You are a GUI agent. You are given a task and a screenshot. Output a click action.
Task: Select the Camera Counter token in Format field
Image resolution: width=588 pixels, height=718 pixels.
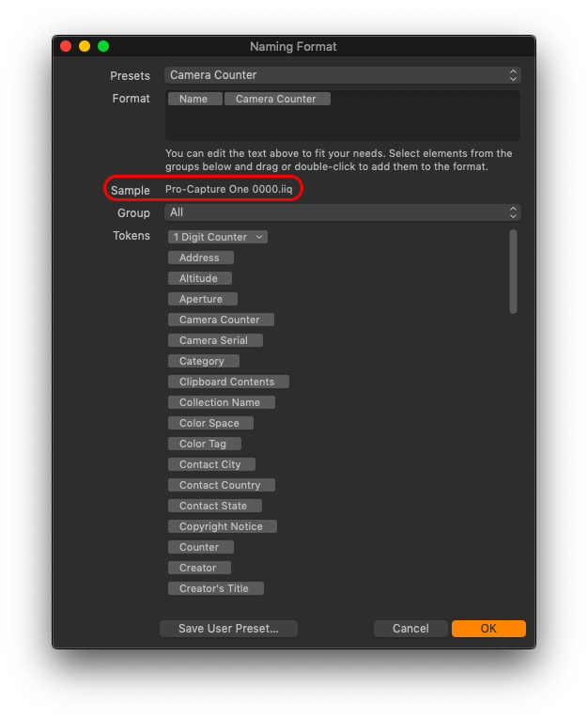click(x=277, y=99)
